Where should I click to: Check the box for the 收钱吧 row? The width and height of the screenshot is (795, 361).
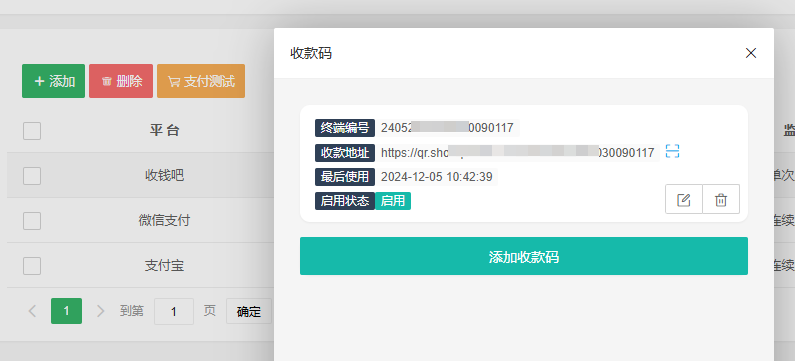(32, 176)
